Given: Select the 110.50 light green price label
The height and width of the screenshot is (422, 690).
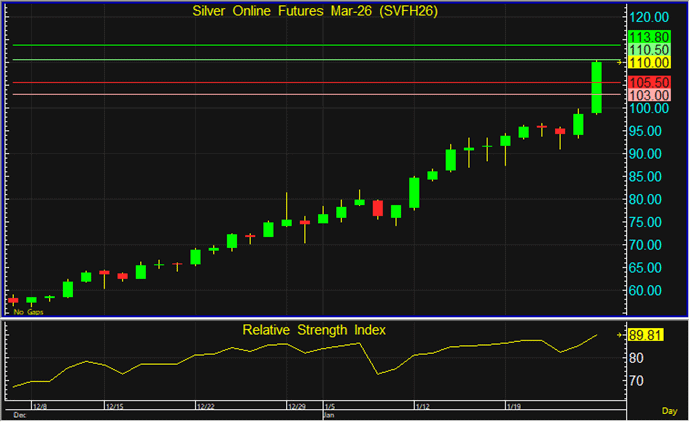Looking at the screenshot, I should coord(649,49).
